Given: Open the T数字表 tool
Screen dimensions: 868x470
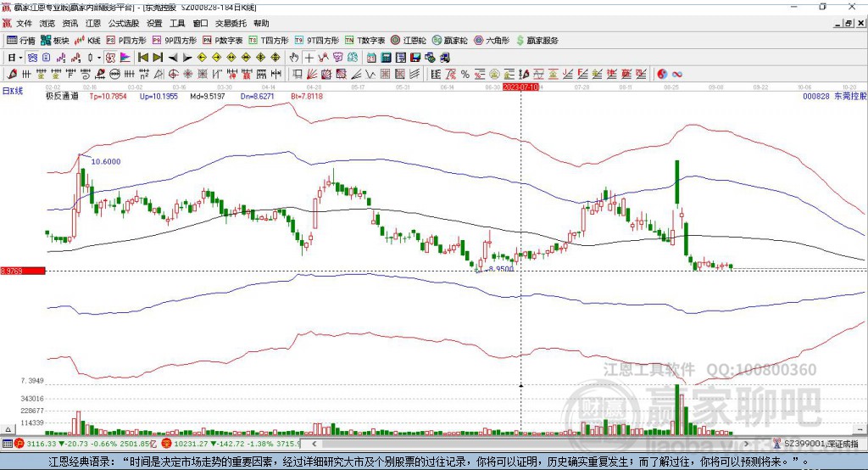Looking at the screenshot, I should point(364,41).
